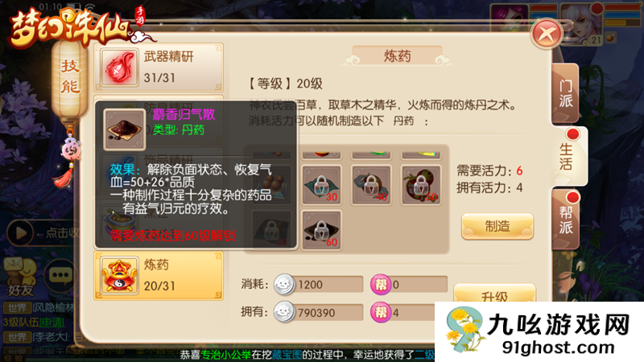Click the 制造 craft button
Screen dimensions: 644x362
[x=497, y=226]
